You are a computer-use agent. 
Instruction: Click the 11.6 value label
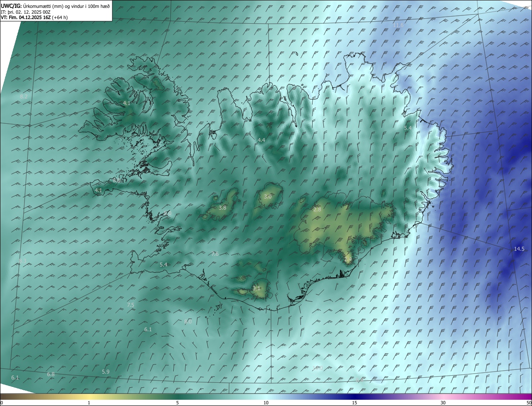click(398, 25)
